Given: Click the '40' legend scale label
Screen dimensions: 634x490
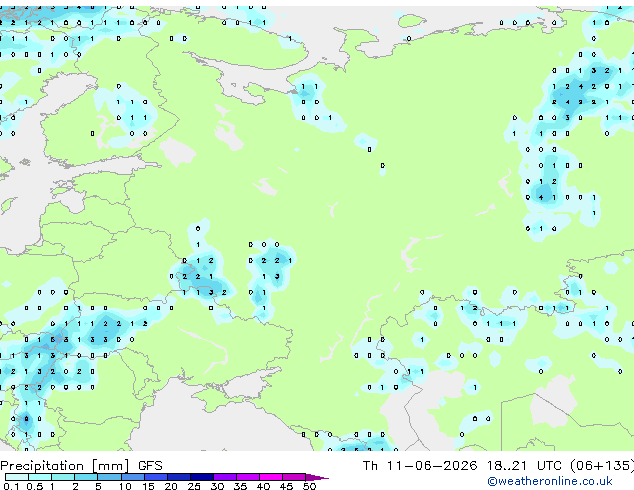Looking at the screenshot, I should 263,486.
